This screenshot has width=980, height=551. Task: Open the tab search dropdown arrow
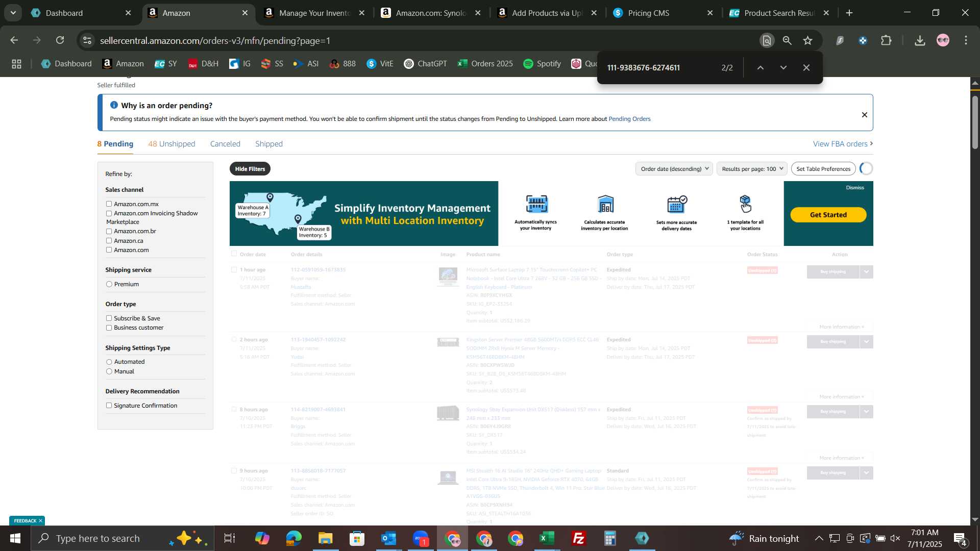click(13, 13)
